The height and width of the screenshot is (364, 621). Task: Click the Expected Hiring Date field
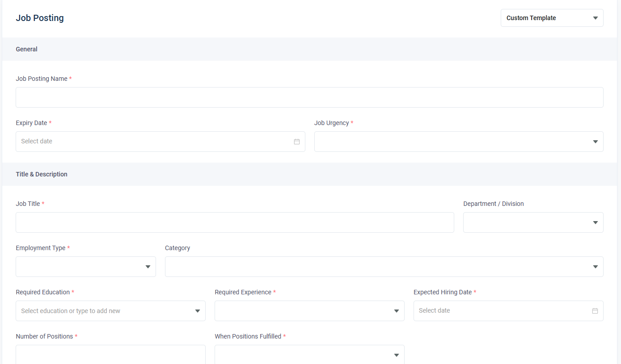[508, 311]
